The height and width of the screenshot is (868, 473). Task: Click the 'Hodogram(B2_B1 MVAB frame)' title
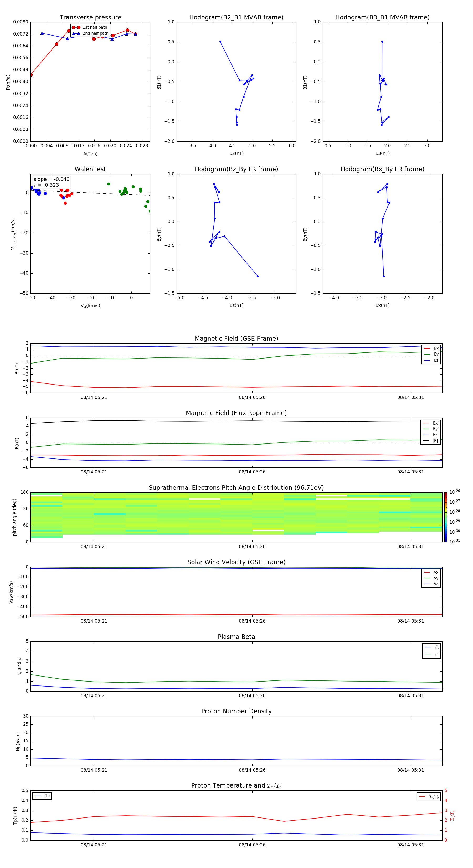[x=236, y=17]
